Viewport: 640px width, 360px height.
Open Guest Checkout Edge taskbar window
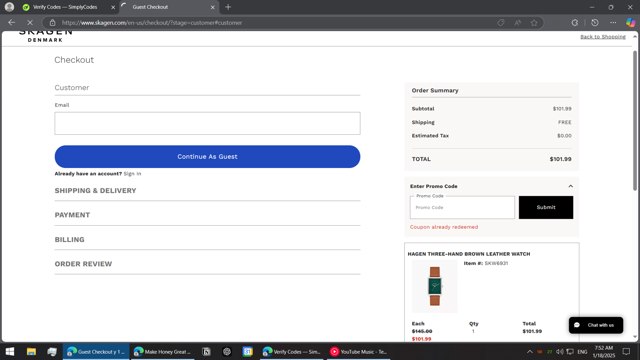(x=96, y=351)
